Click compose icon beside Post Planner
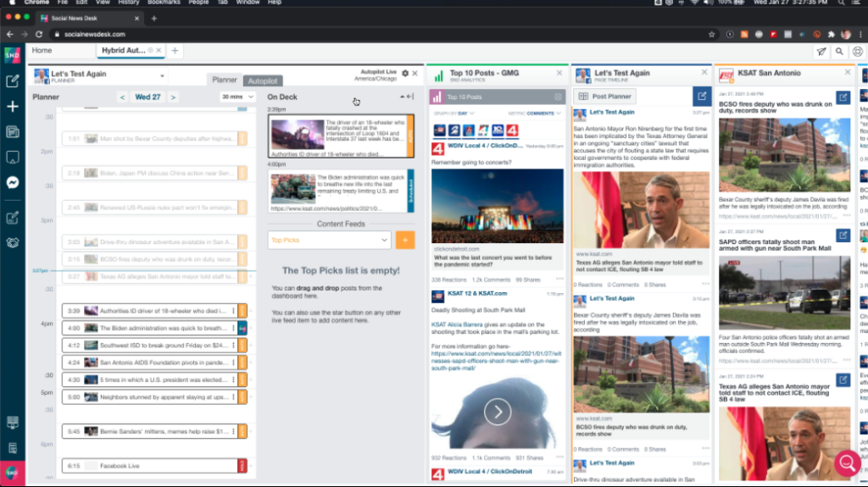Screen dimensions: 868x487 click(701, 97)
